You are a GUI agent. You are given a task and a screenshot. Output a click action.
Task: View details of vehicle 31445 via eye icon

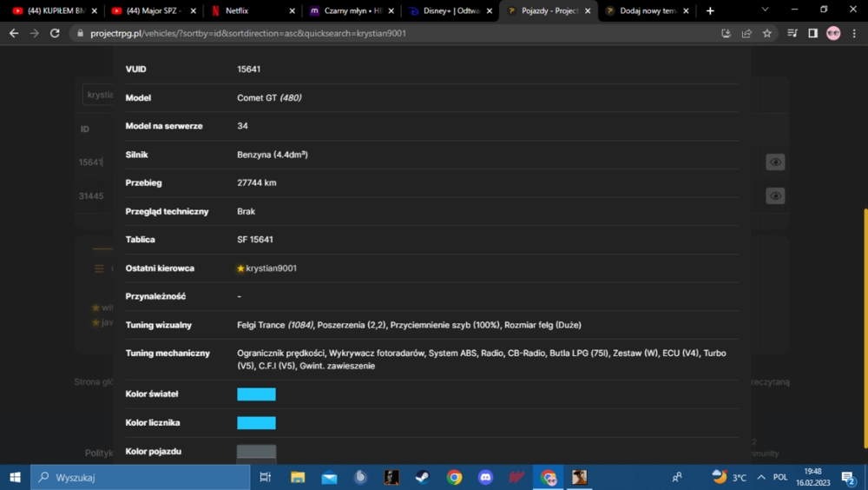pos(775,195)
